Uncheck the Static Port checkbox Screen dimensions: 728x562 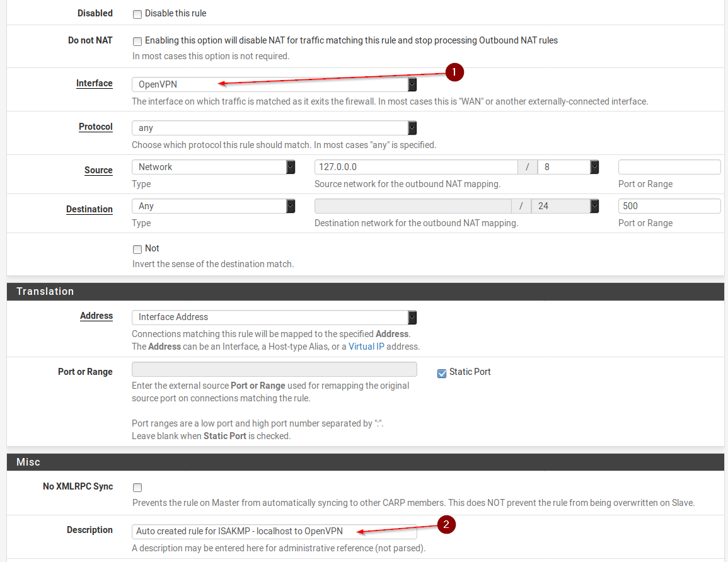tap(442, 373)
